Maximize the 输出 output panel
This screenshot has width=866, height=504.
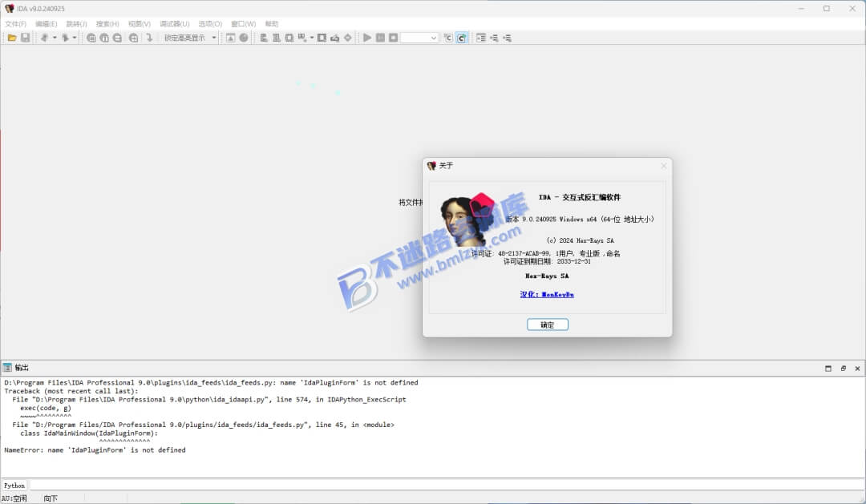(828, 369)
